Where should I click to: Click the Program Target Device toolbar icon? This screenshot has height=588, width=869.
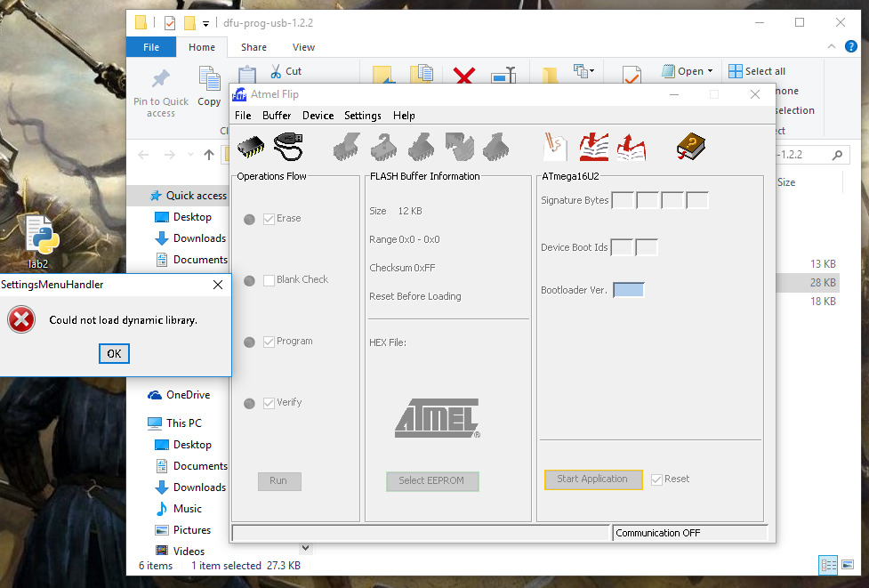(x=422, y=147)
